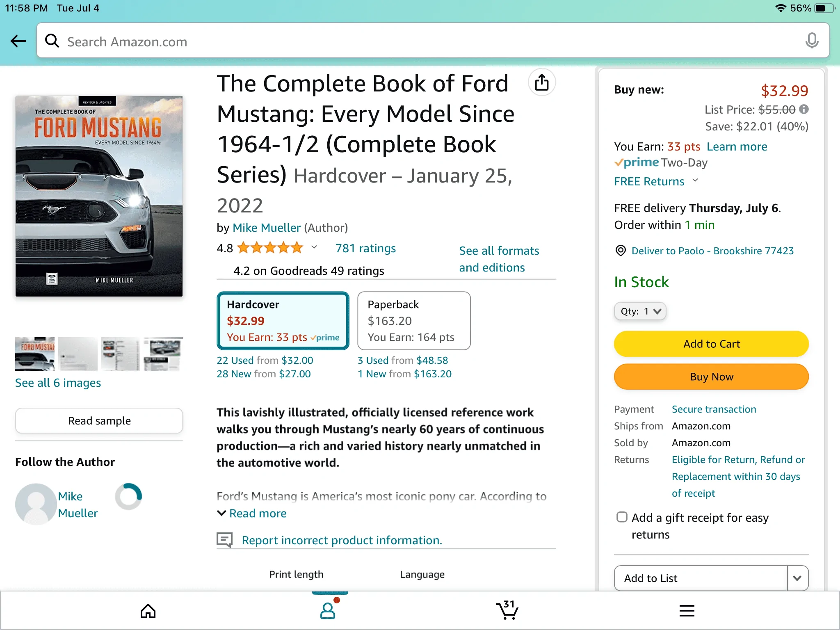
Task: Open the hamburger menu tab
Action: point(687,611)
